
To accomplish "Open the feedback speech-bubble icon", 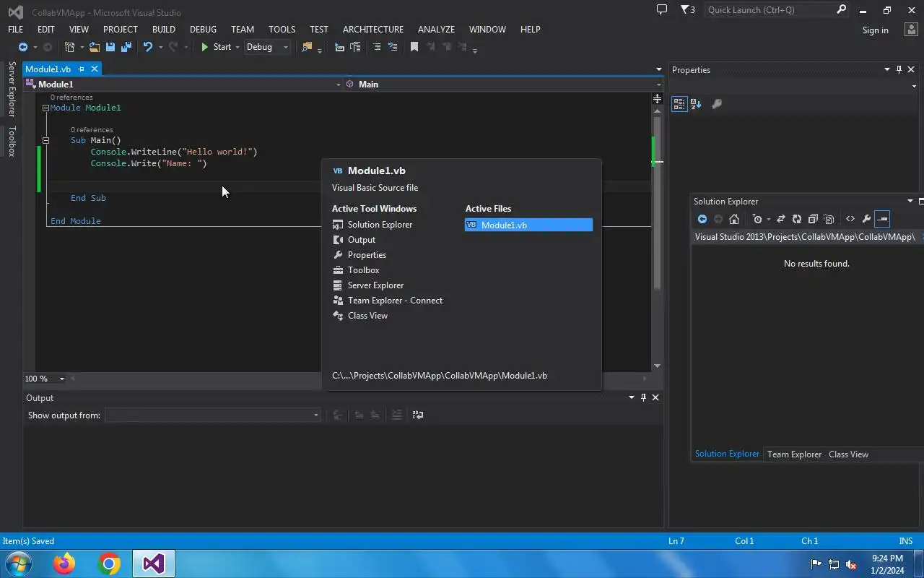I will coord(661,9).
